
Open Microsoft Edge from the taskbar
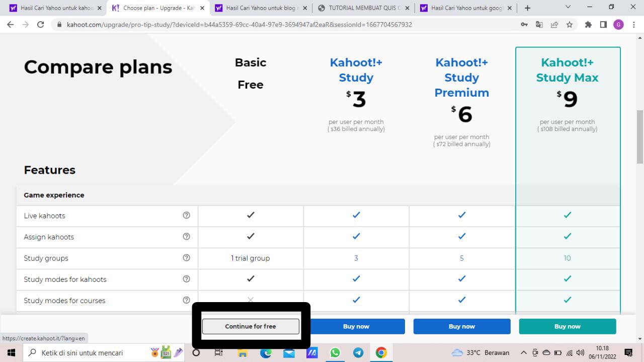pos(266,352)
